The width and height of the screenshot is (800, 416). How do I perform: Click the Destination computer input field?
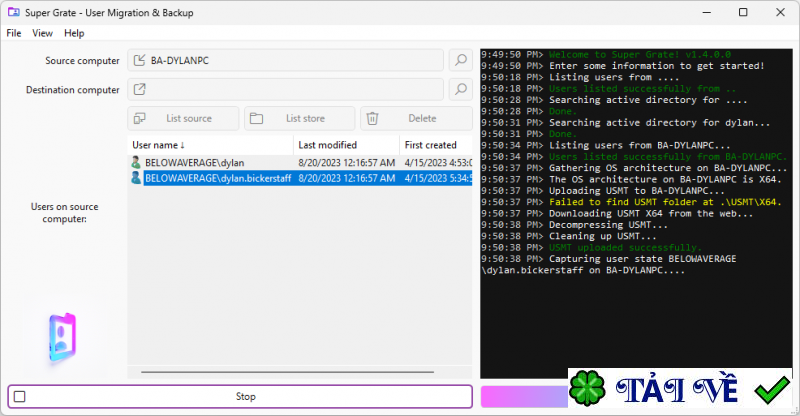pyautogui.click(x=285, y=89)
